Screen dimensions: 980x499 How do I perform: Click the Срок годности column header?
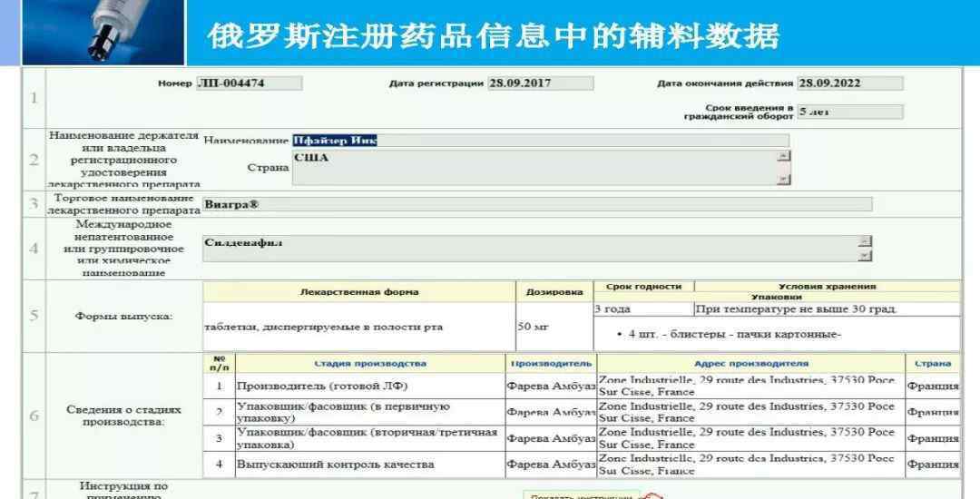click(643, 287)
